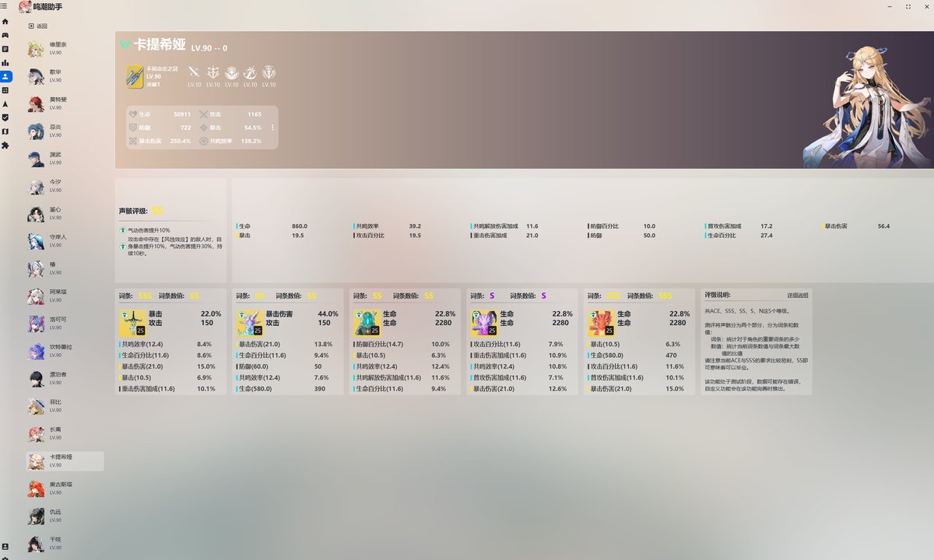
Task: Select character 仇远 in the list
Action: pyautogui.click(x=65, y=516)
